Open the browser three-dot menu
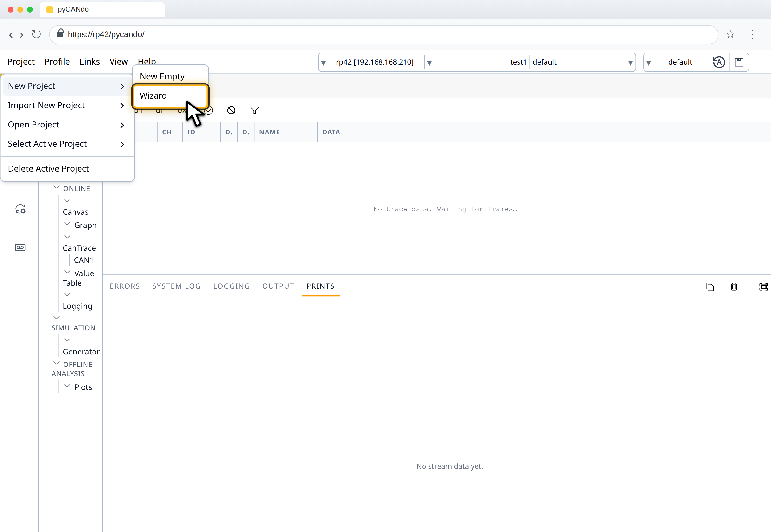Screen dimensions: 771x532 click(x=752, y=34)
